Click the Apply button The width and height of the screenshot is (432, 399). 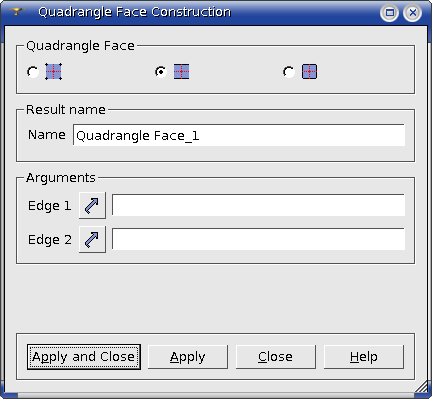[188, 357]
